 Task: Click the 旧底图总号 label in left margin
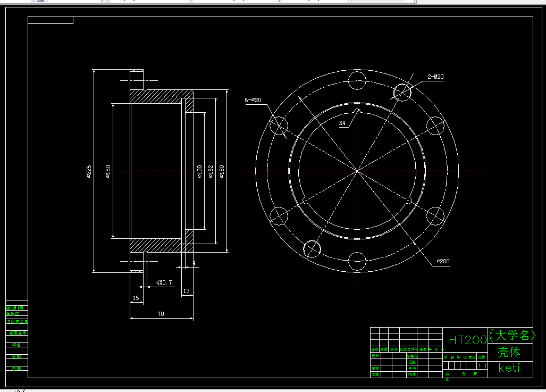coord(16,322)
